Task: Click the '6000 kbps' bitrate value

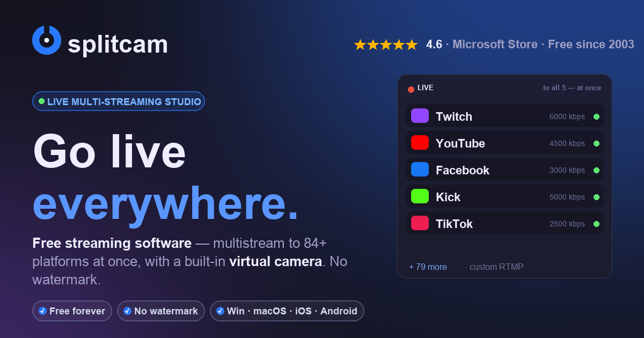Action: [x=567, y=116]
